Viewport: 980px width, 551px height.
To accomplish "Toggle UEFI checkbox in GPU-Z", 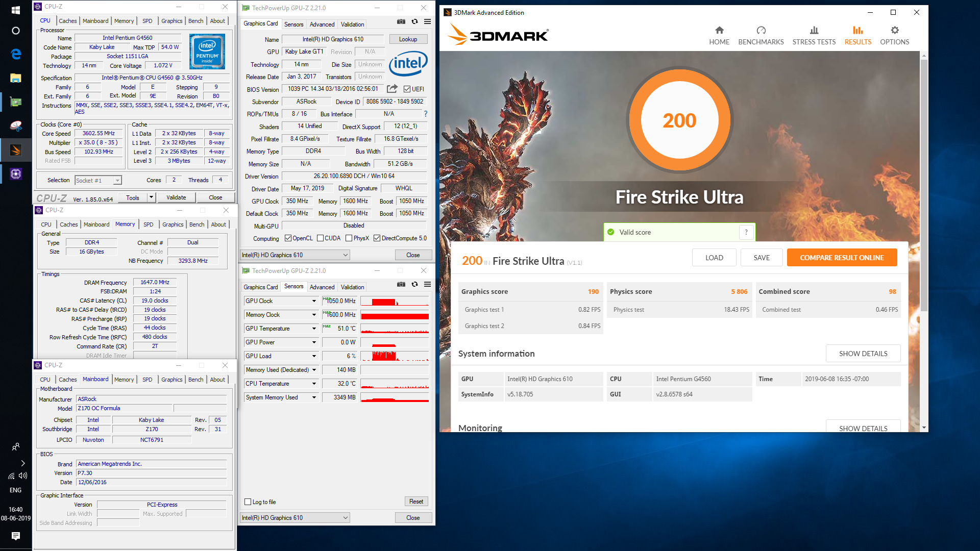I will click(x=407, y=89).
